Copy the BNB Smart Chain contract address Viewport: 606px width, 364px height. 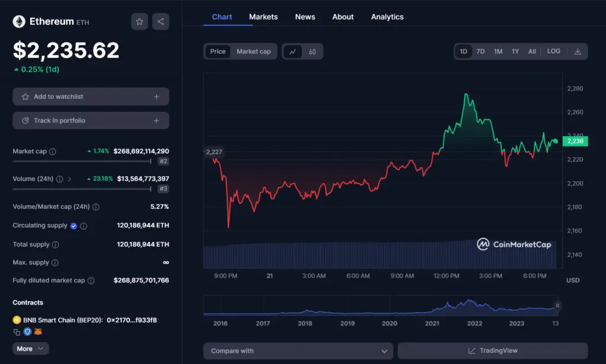(17, 331)
